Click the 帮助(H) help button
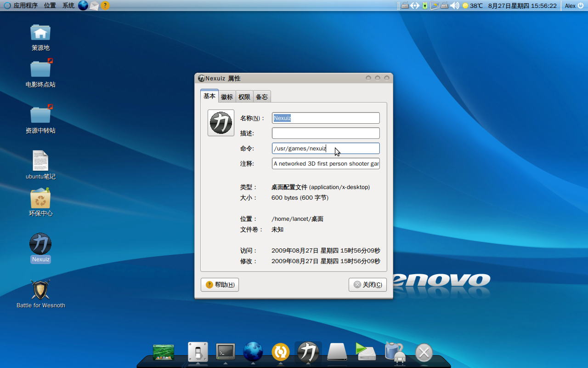Viewport: 588px width, 368px height. coord(220,285)
